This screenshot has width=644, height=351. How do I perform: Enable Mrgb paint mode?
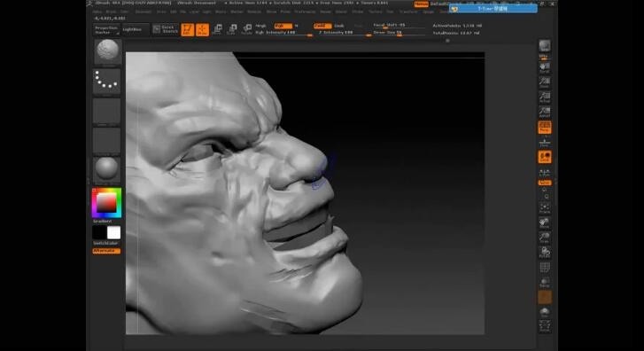click(261, 26)
